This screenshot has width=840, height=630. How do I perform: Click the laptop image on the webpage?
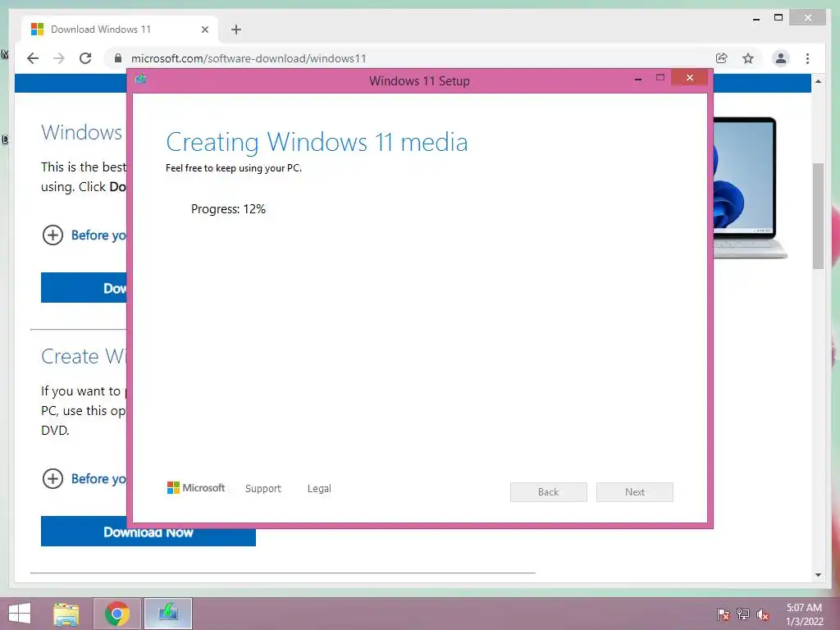point(749,188)
